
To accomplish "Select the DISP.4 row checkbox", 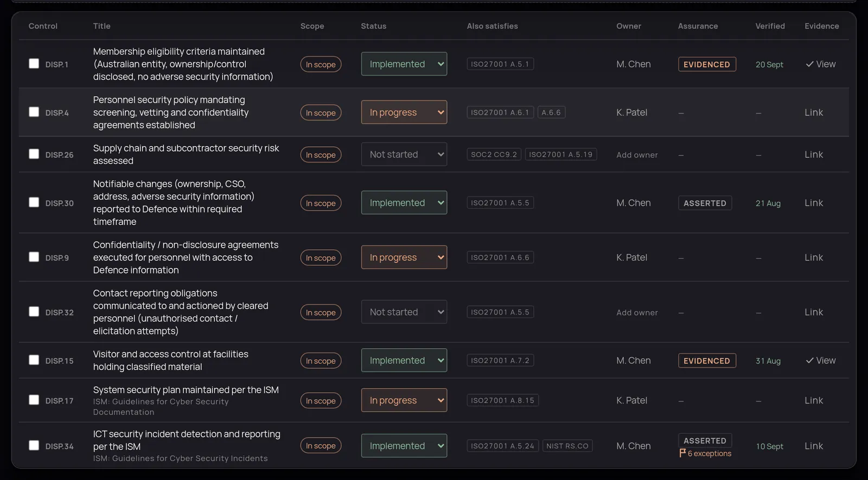I will pos(34,112).
